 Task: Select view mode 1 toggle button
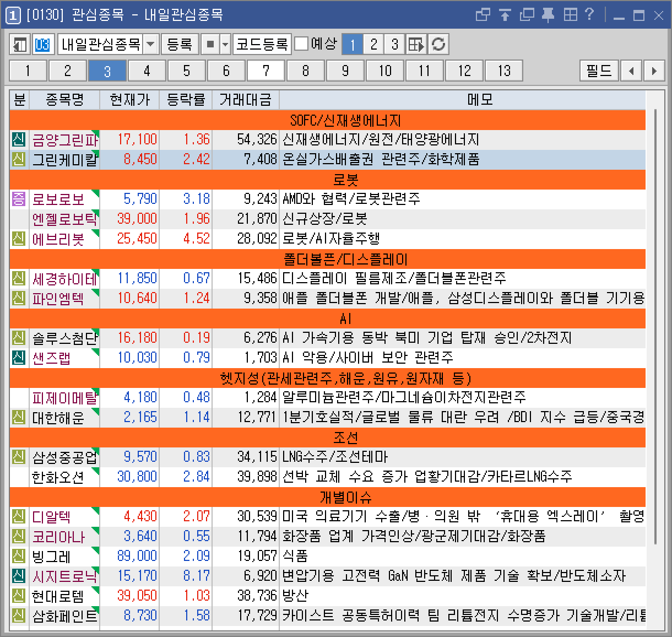(x=353, y=44)
